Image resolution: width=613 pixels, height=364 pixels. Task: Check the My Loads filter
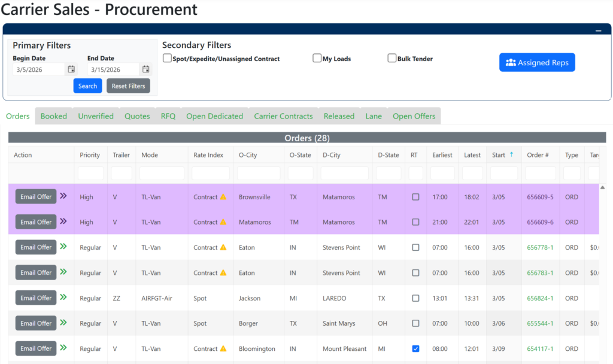(x=317, y=59)
